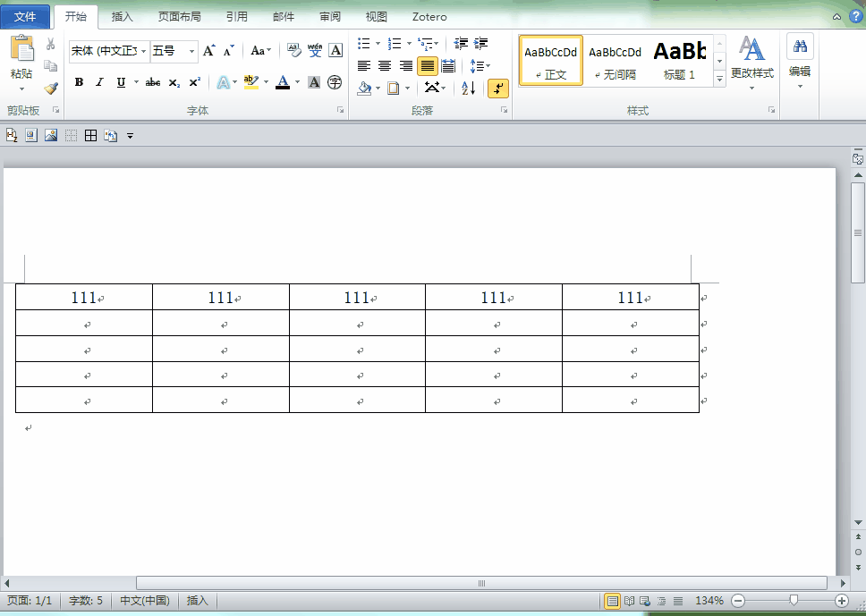This screenshot has height=616, width=866.
Task: Switch to full screen reading view
Action: click(629, 601)
